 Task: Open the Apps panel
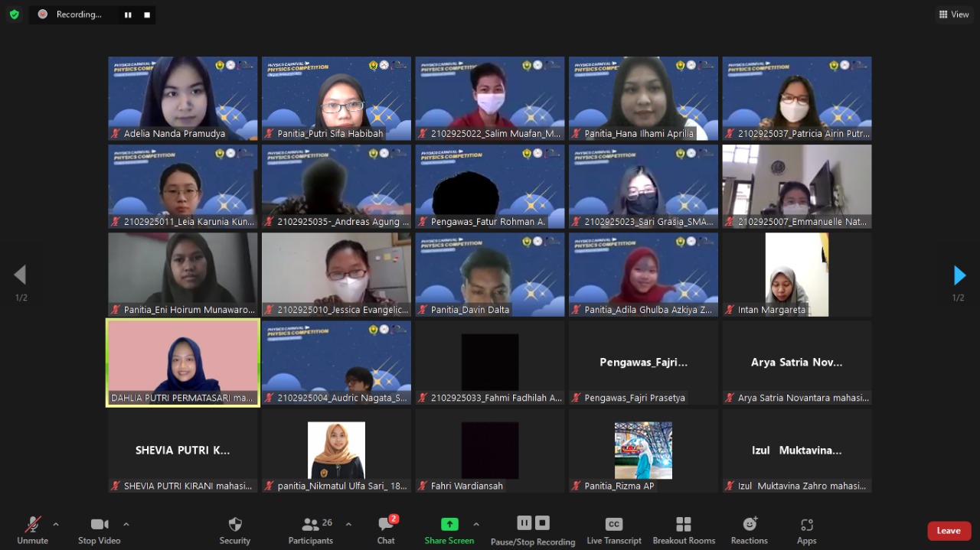(x=806, y=524)
